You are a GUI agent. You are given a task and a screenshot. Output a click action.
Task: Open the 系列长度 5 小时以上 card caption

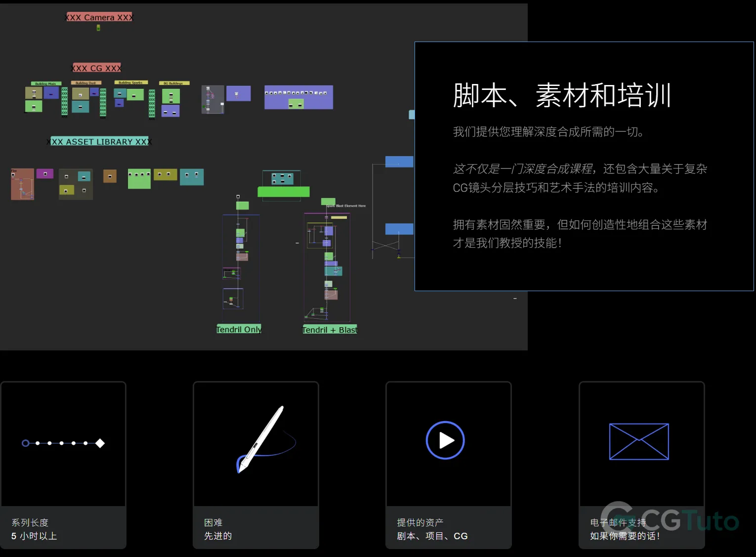63,528
